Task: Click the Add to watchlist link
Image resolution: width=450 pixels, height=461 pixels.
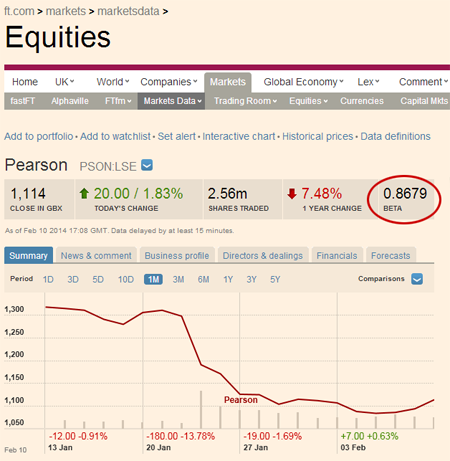Action: (115, 136)
